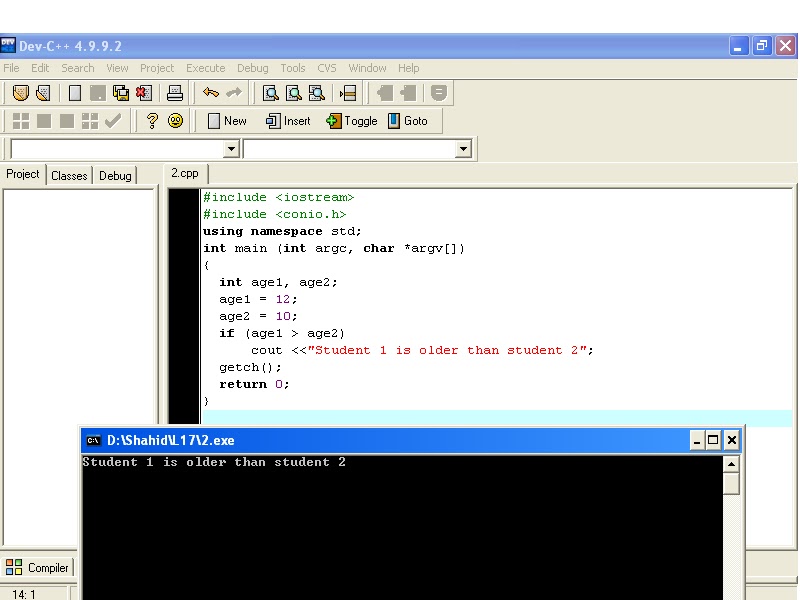Click the Debug checkmark icon
Screen dimensions: 800x600
coord(113,121)
